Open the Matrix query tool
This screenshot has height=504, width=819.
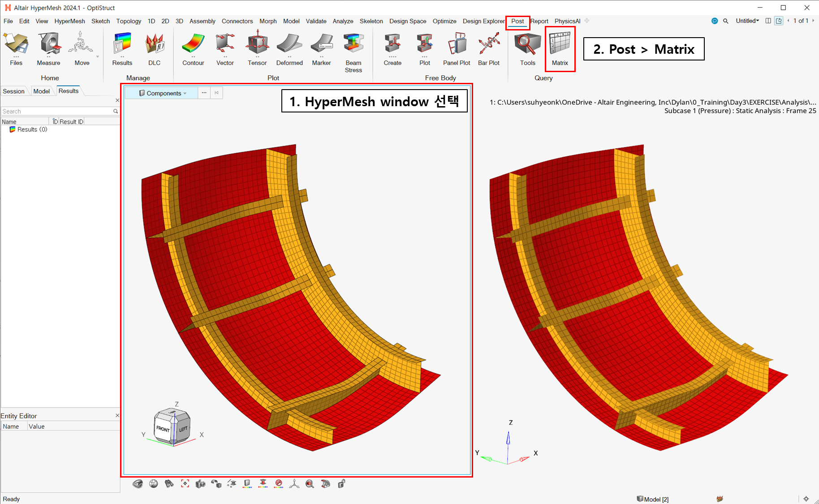click(560, 49)
